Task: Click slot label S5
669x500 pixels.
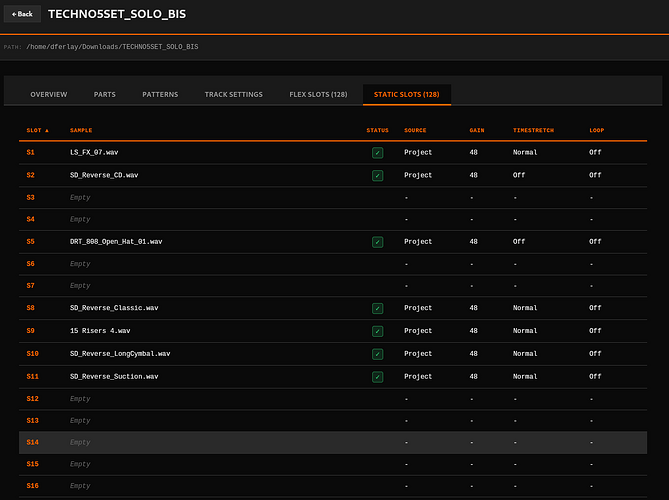Action: (30, 241)
